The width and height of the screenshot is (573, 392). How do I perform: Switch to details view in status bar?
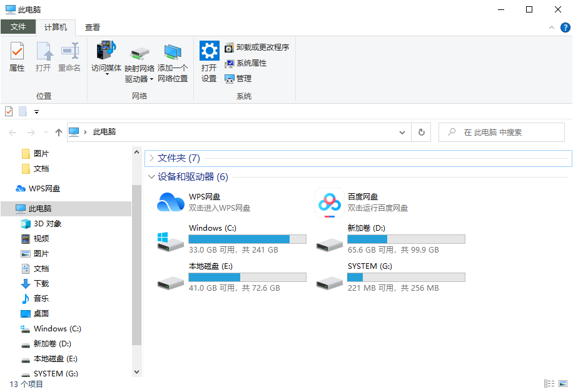549,384
